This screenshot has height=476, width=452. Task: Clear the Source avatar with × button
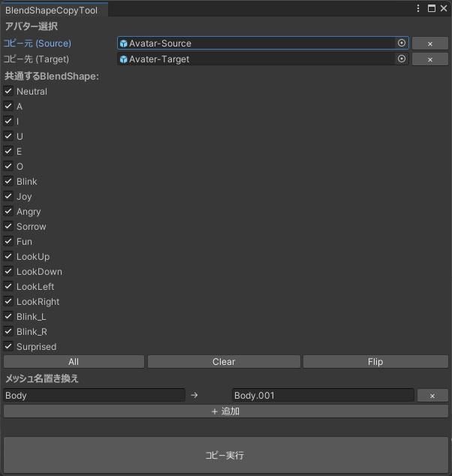(429, 44)
